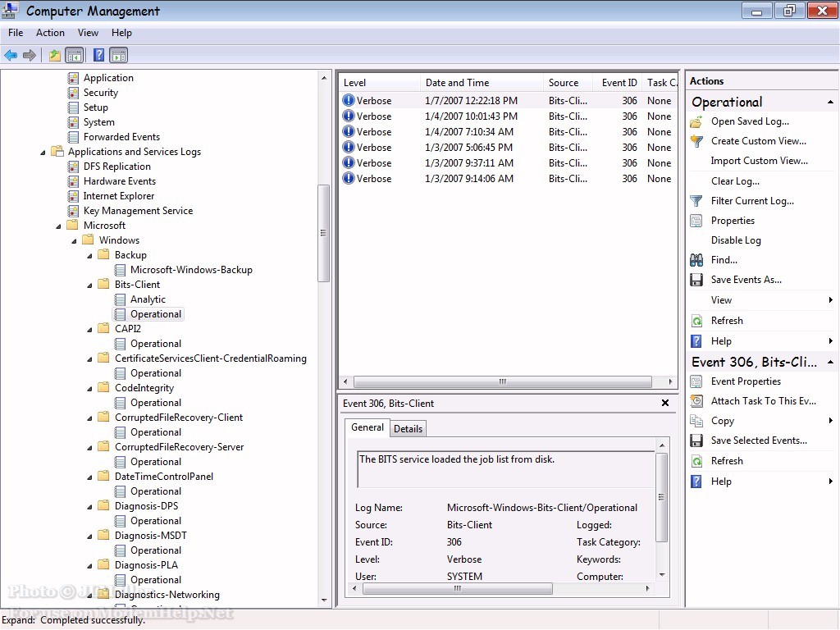Collapse the Event 306, Bits-Cli... actions section

830,362
